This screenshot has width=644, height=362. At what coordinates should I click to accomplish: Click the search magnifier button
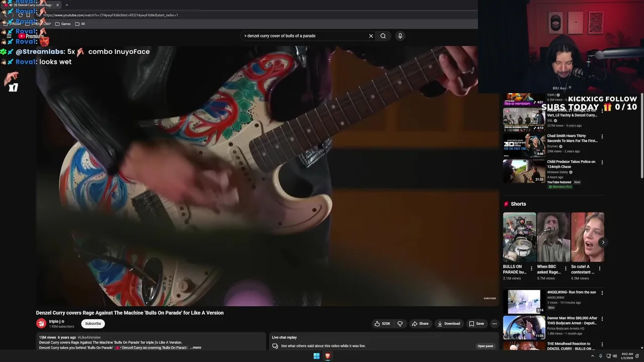coord(383,36)
